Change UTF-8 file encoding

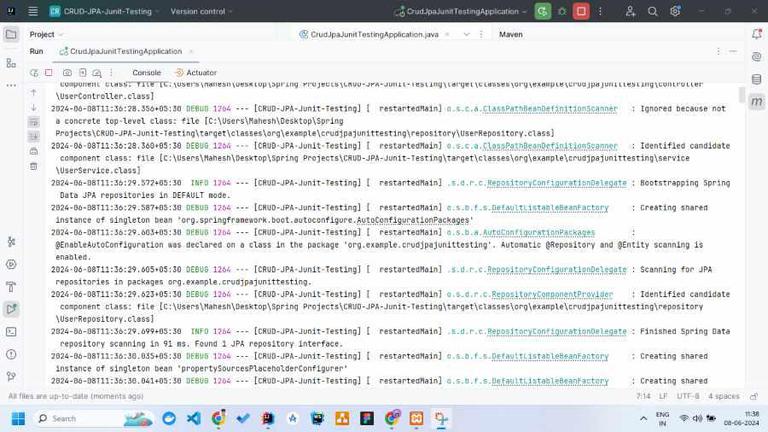(x=688, y=396)
